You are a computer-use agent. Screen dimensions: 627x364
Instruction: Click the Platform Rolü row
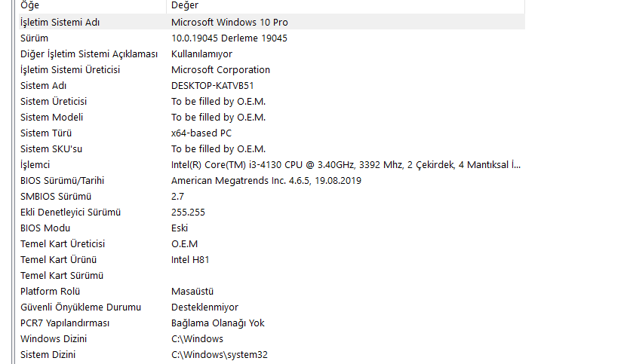(50, 291)
